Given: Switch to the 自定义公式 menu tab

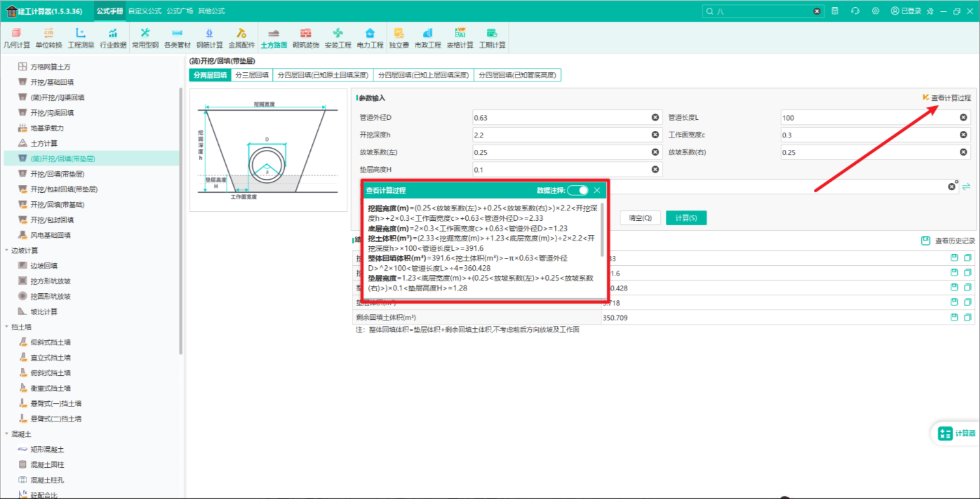Looking at the screenshot, I should point(145,11).
